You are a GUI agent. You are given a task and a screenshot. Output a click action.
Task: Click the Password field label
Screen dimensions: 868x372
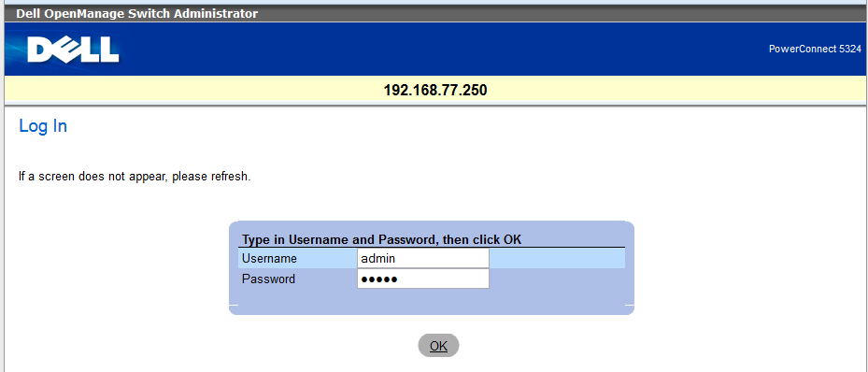(x=268, y=279)
